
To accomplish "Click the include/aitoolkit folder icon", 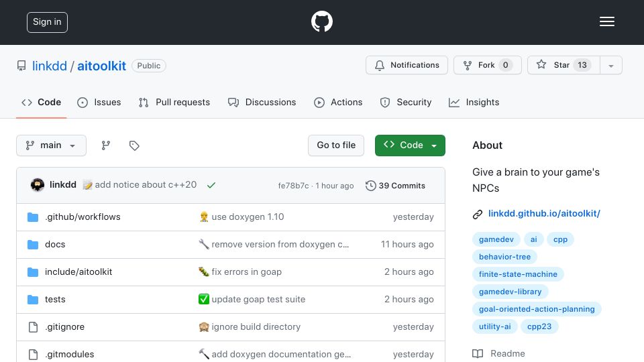I will (x=33, y=271).
